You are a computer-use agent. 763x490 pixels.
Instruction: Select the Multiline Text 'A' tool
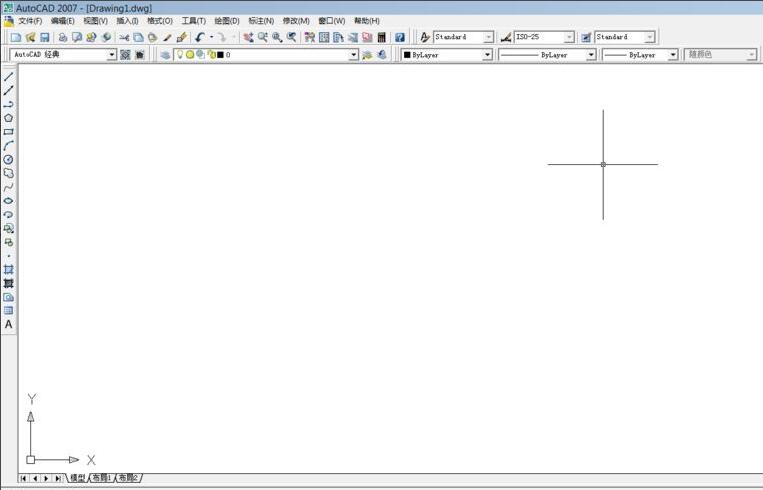click(9, 325)
